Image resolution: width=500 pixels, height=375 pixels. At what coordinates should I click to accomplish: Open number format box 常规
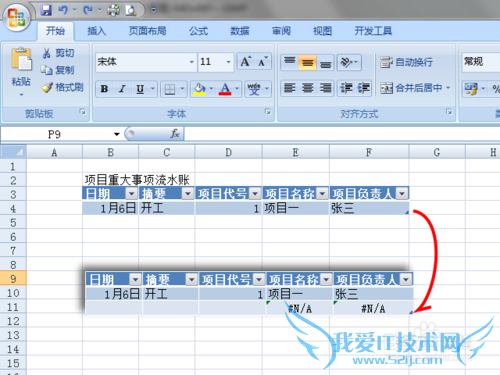tap(481, 62)
